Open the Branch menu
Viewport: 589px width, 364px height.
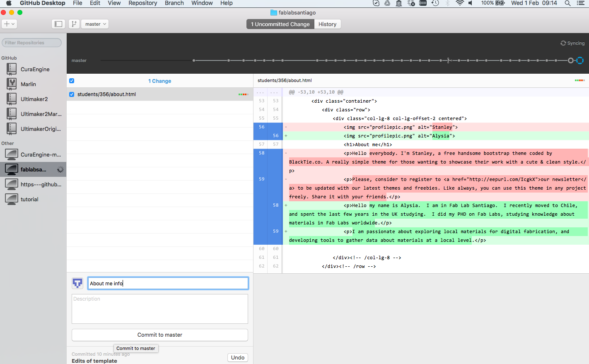point(174,3)
